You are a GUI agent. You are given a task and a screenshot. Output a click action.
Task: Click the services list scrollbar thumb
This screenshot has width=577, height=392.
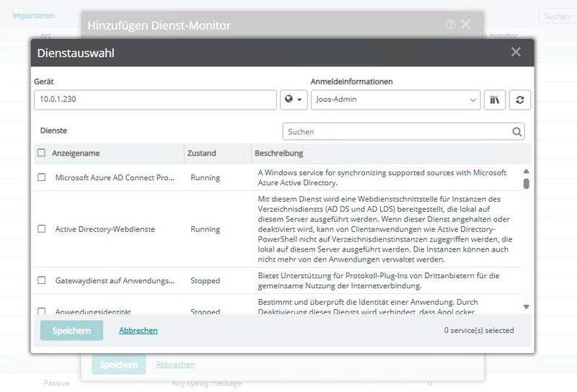point(526,183)
